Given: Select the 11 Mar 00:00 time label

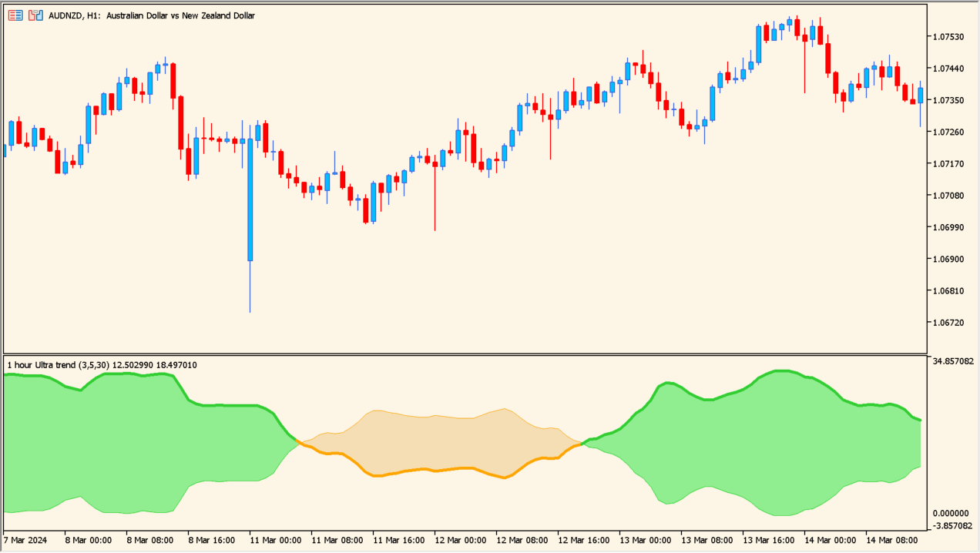Looking at the screenshot, I should pyautogui.click(x=277, y=541).
